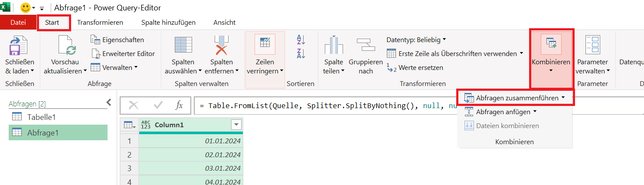Image resolution: width=644 pixels, height=185 pixels.
Task: Switch to the Start tab
Action: (52, 22)
